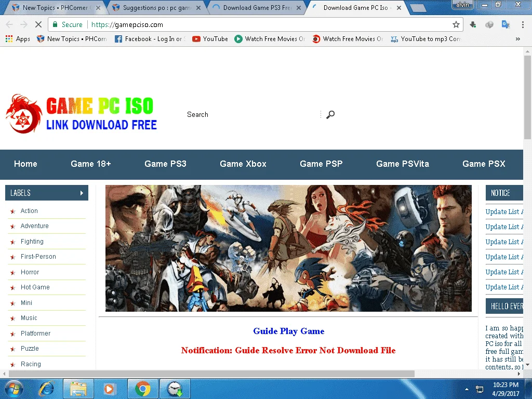Open the Facebook Log In bookmark
Screen dimensions: 532x399
(150, 39)
